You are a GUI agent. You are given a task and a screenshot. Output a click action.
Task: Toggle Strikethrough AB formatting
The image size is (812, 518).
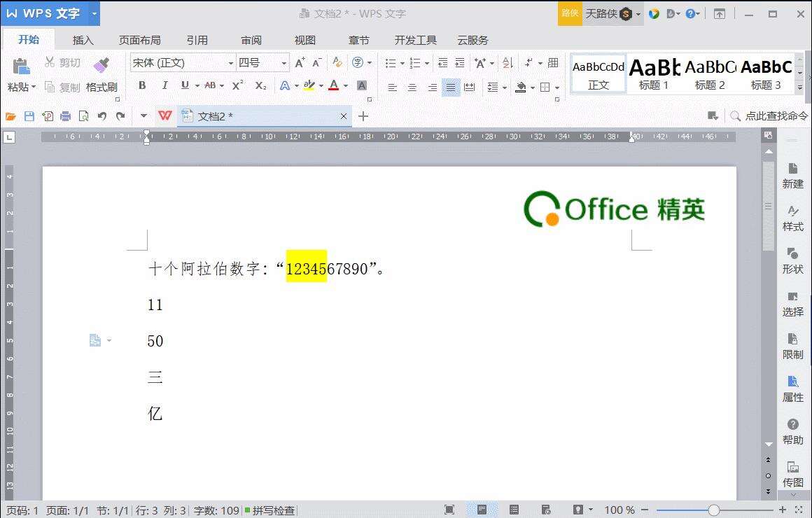(x=210, y=85)
